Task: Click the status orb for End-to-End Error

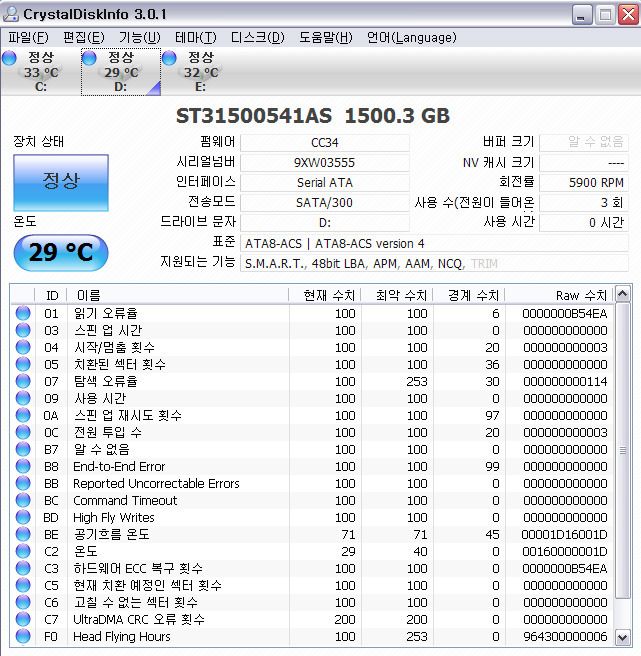Action: (x=23, y=466)
